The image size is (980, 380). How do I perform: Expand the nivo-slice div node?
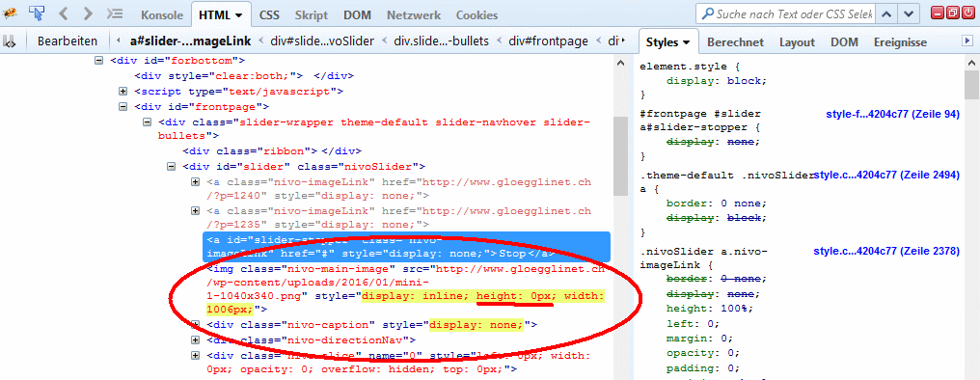pos(196,355)
